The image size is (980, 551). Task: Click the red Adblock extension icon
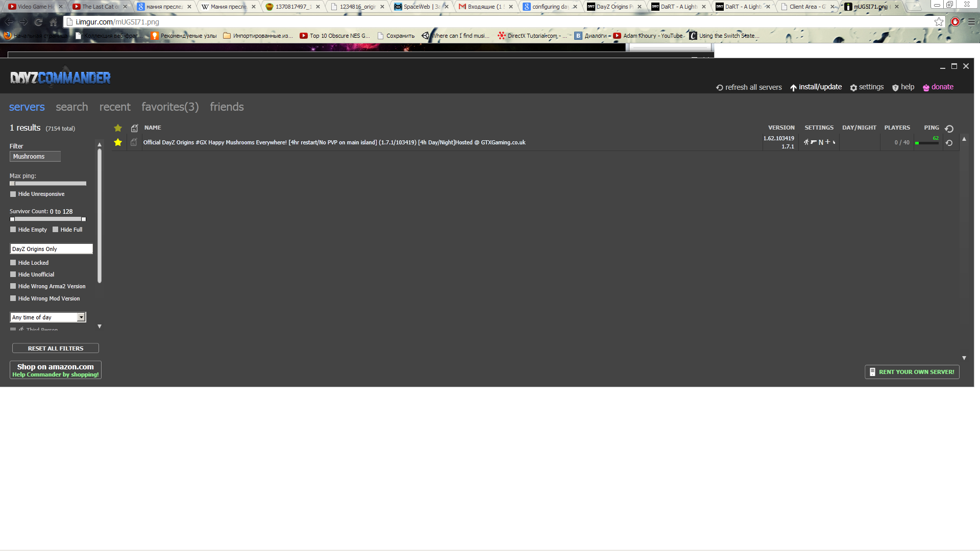(955, 22)
